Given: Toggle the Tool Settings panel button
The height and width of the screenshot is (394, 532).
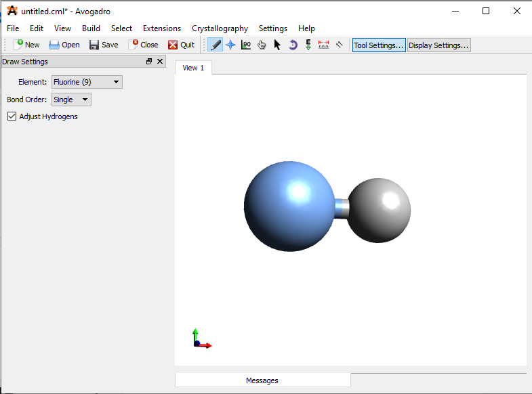Looking at the screenshot, I should coord(379,45).
